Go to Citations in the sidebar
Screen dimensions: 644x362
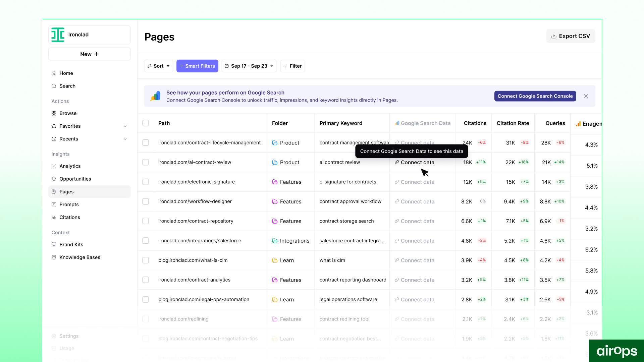point(69,218)
